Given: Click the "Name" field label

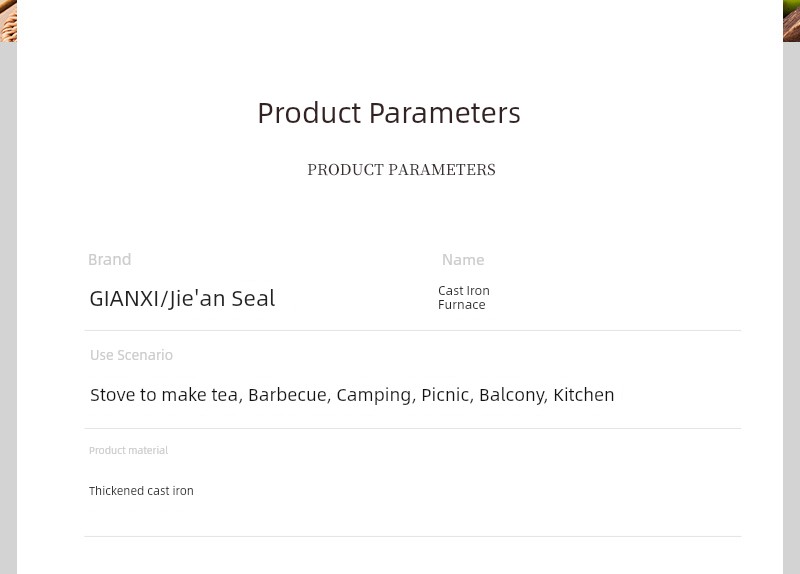Looking at the screenshot, I should 463,260.
